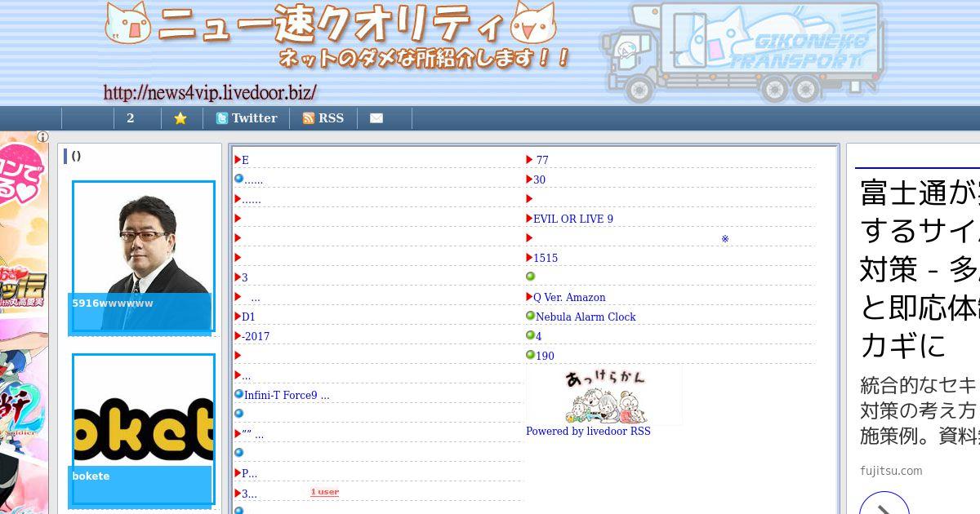Click the red arrow beside '1515'
The height and width of the screenshot is (514, 980).
(x=529, y=258)
